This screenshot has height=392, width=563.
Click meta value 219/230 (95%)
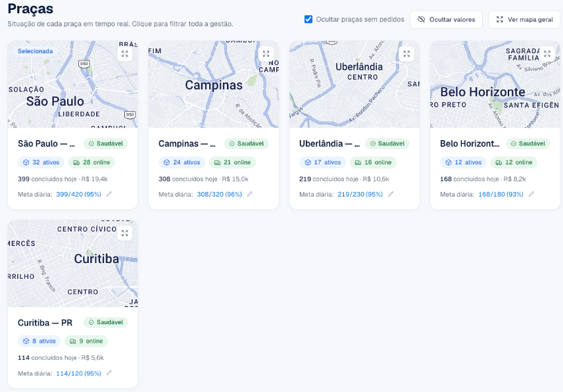click(360, 194)
